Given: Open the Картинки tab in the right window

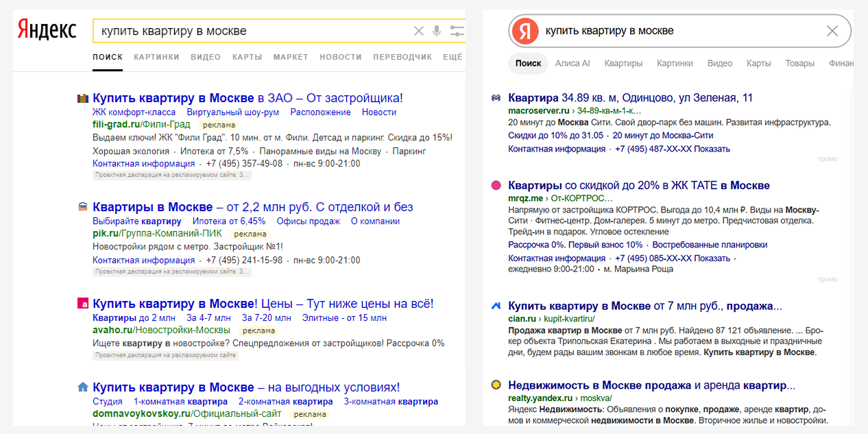Looking at the screenshot, I should (675, 63).
